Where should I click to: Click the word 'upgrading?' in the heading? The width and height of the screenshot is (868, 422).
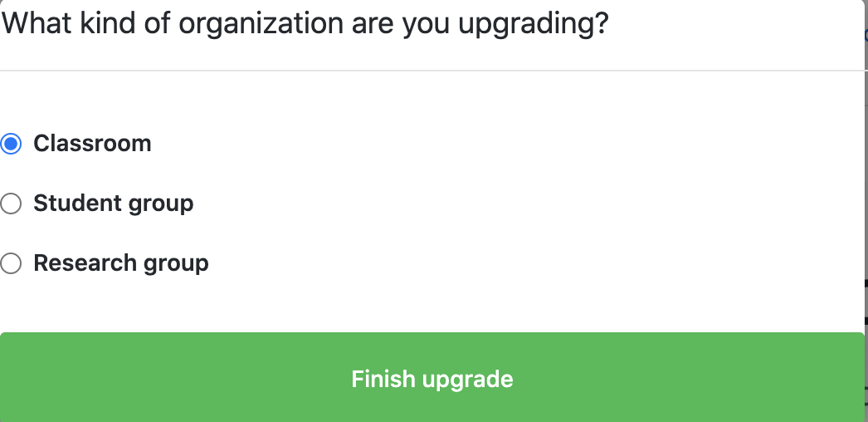(x=534, y=25)
